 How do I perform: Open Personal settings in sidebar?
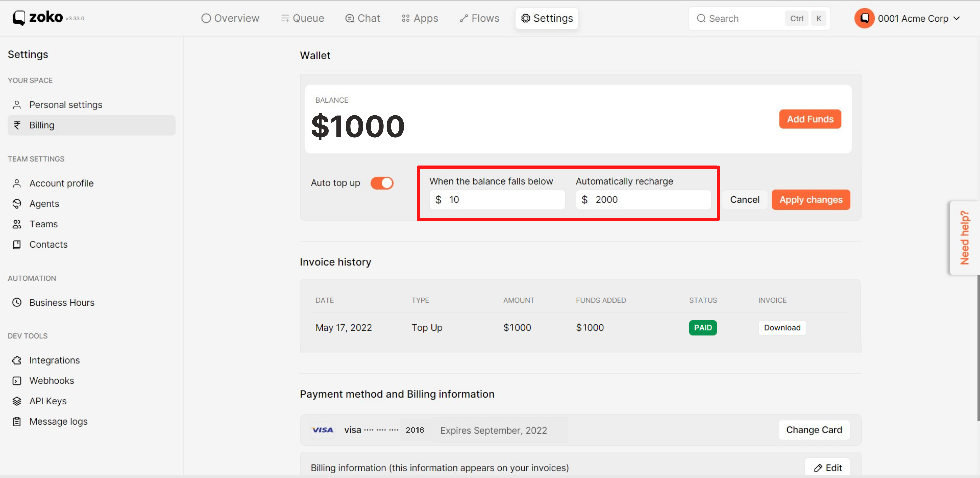tap(91, 105)
